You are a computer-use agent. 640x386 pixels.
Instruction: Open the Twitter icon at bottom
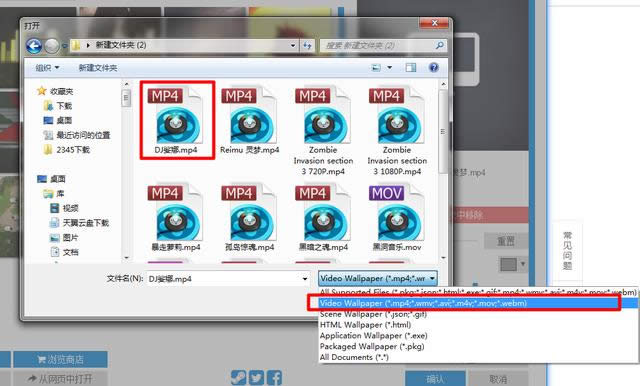(x=256, y=378)
